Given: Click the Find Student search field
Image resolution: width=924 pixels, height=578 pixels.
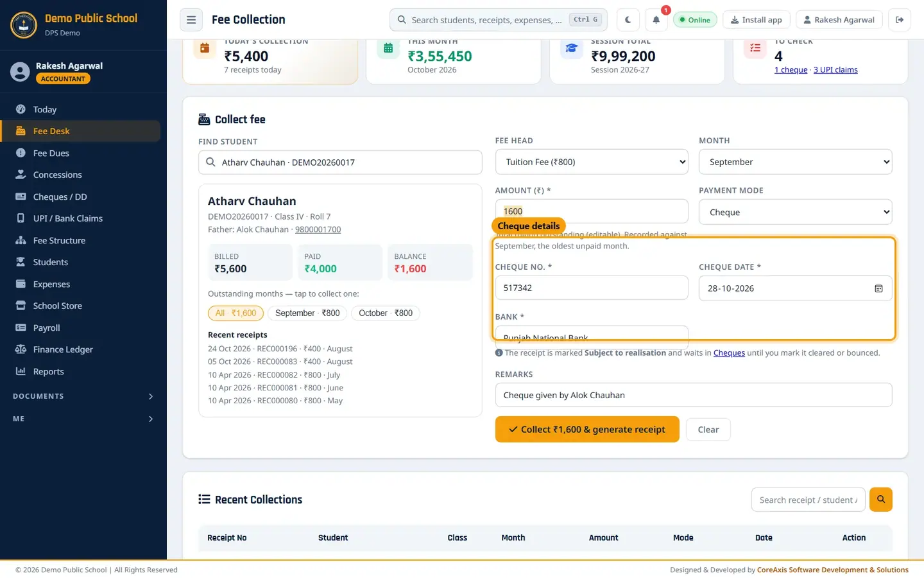Looking at the screenshot, I should coord(340,162).
